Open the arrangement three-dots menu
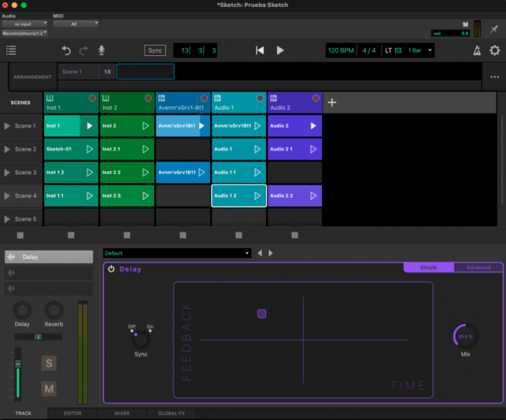This screenshot has height=420, width=506. pos(494,77)
